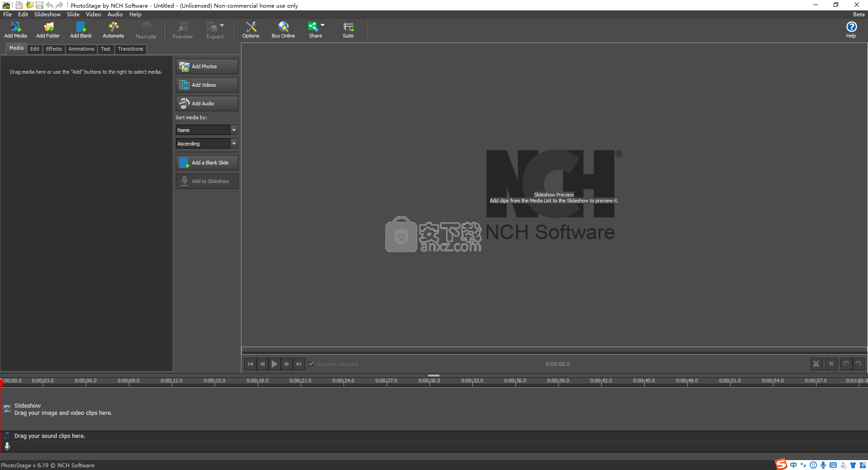The height and width of the screenshot is (470, 868).
Task: Click the Add Audio button
Action: click(207, 103)
